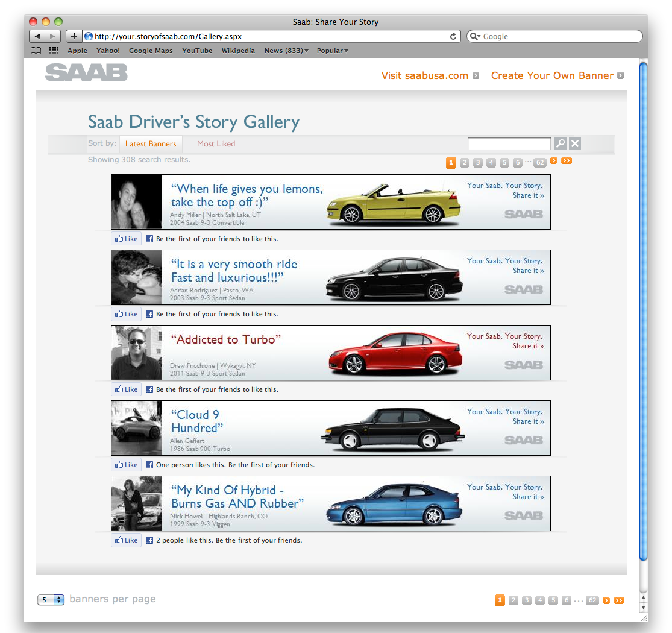Open Andy Miller's profile photo thumbnail
Viewport: 672px width, 633px height.
[x=137, y=202]
